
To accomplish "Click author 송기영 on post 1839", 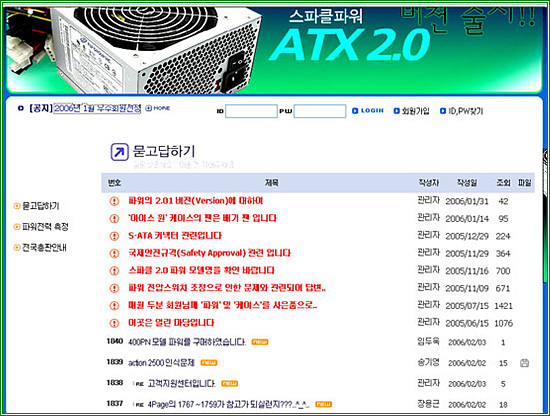I will 428,362.
